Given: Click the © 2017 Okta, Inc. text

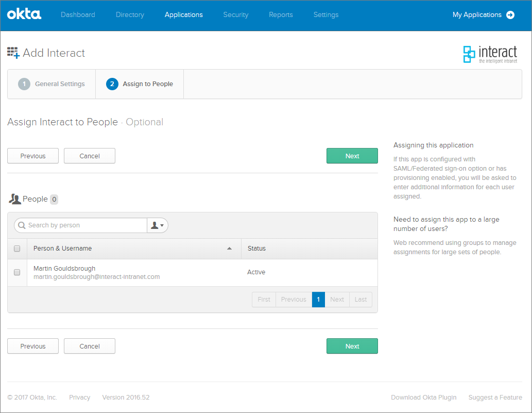Looking at the screenshot, I should (x=32, y=398).
